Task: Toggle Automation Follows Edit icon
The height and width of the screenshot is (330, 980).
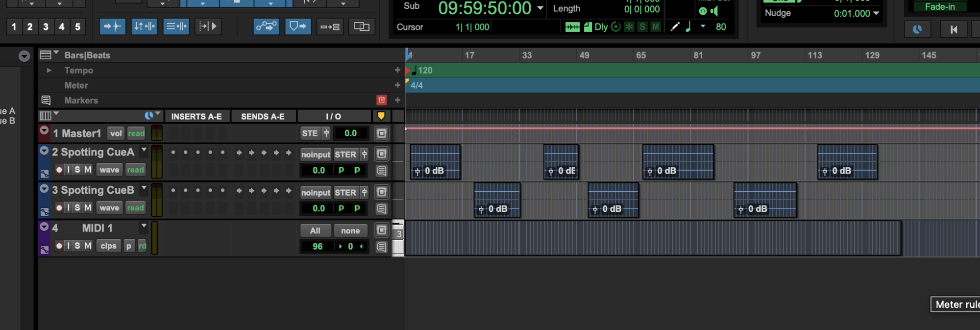Action: [x=266, y=26]
